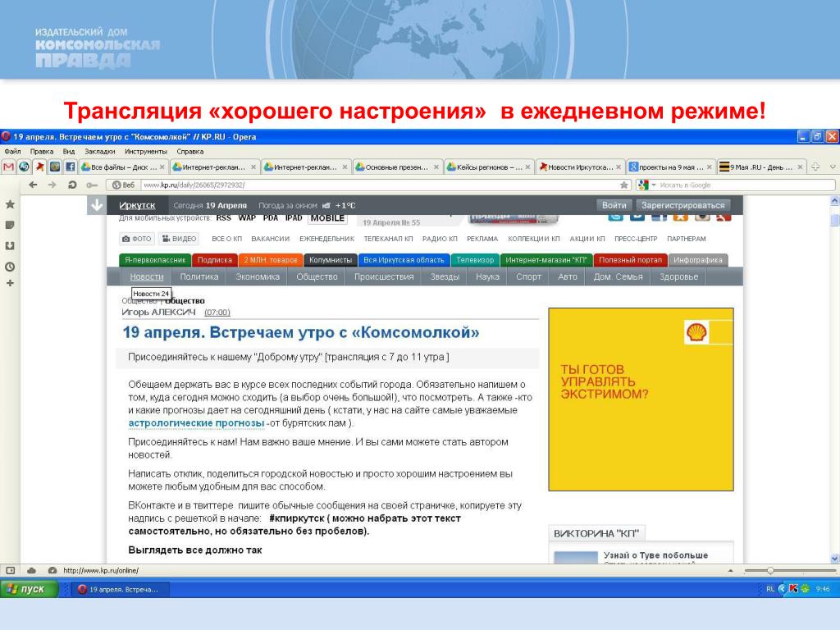Click the Windows пуск start button
Viewport: 840px width, 630px height.
tap(30, 589)
